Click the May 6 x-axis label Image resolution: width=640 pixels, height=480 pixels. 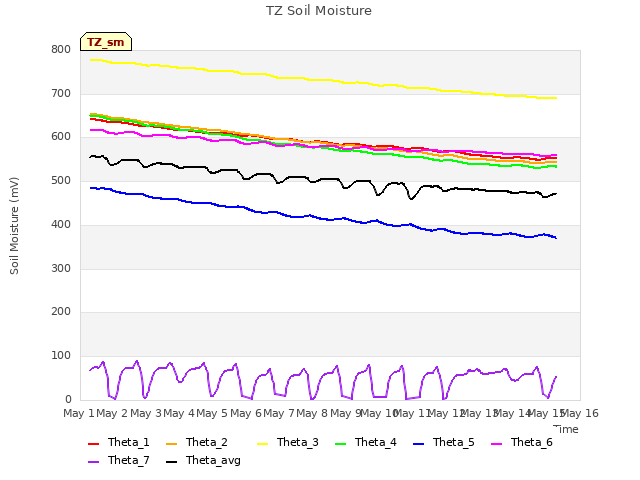(246, 413)
